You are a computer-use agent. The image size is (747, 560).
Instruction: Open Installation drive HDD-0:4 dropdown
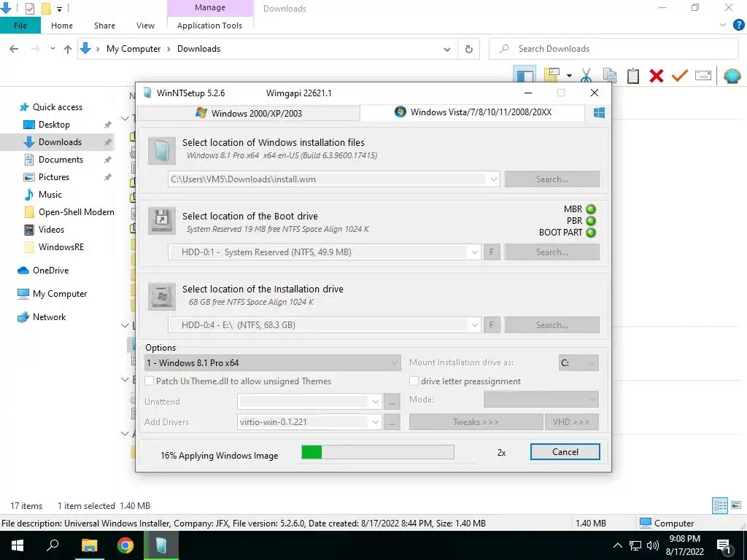pos(474,325)
